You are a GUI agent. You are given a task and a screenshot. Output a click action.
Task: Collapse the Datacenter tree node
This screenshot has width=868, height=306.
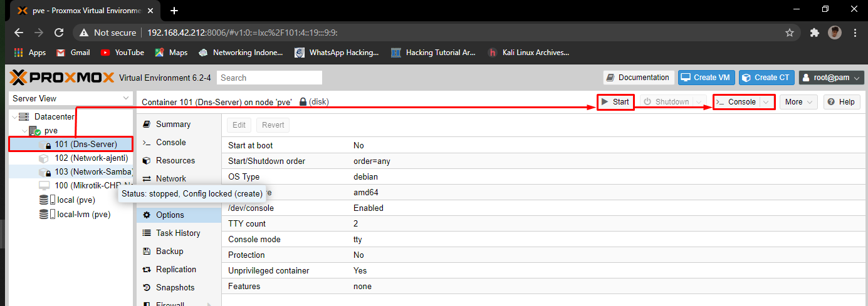(x=14, y=117)
